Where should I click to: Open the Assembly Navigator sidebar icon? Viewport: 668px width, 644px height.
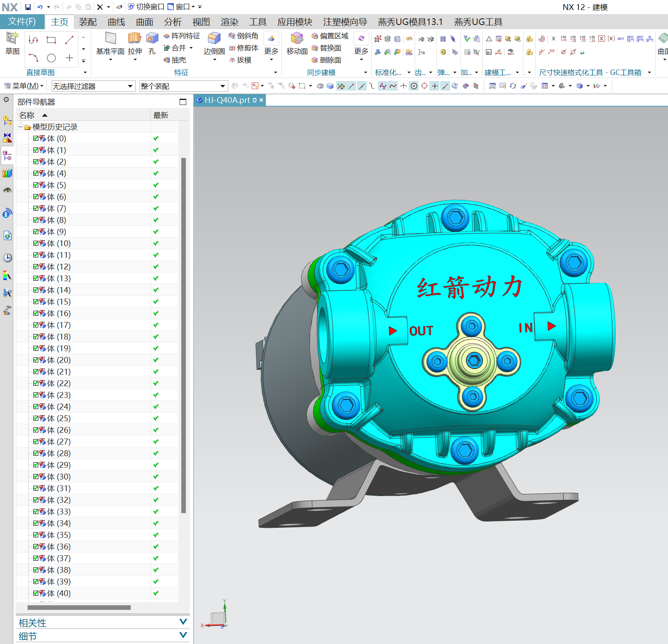pos(7,121)
